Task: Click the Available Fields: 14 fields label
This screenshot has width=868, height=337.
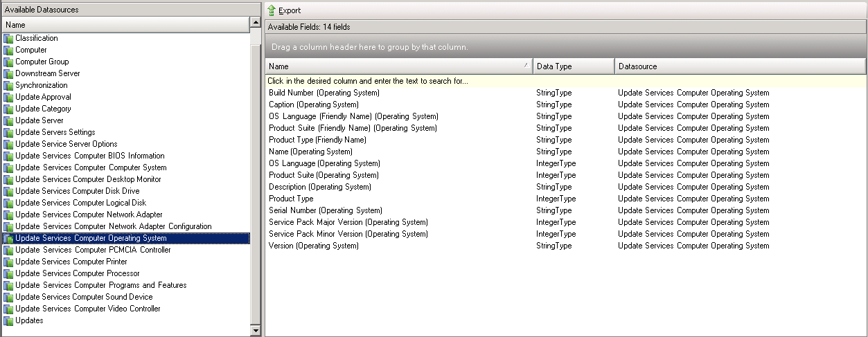Action: [309, 27]
